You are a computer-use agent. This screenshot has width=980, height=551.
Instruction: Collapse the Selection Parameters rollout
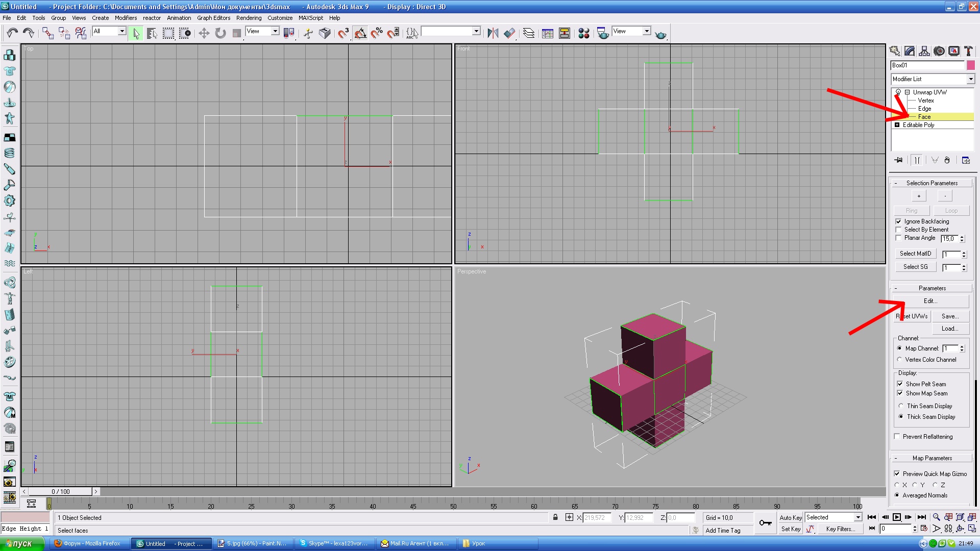pos(932,183)
